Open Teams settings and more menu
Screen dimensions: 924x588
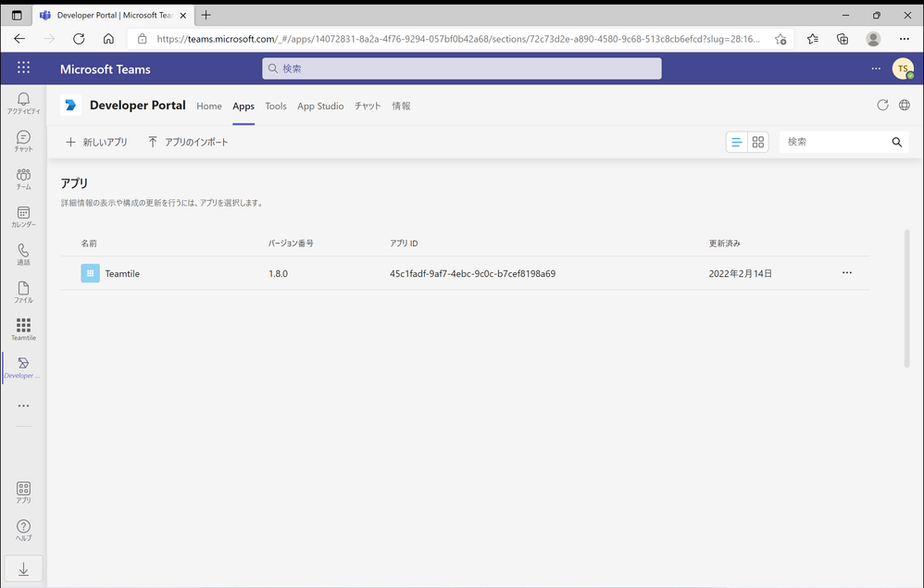pos(876,69)
